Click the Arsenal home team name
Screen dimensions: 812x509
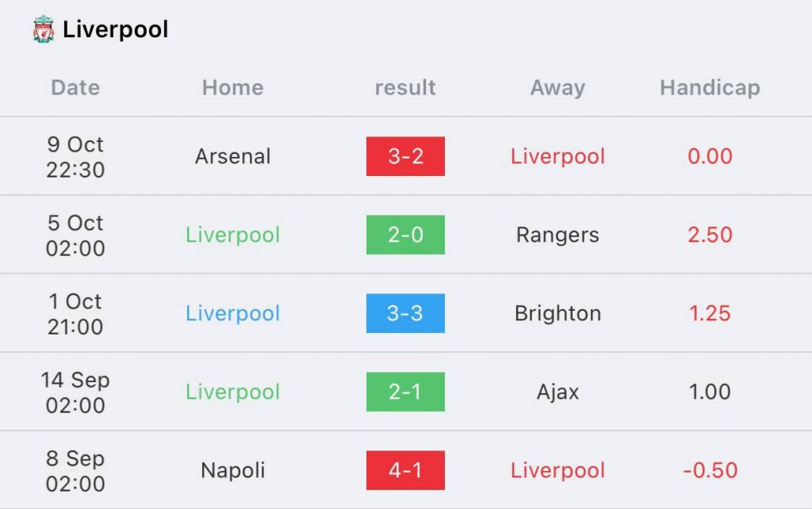pos(233,156)
